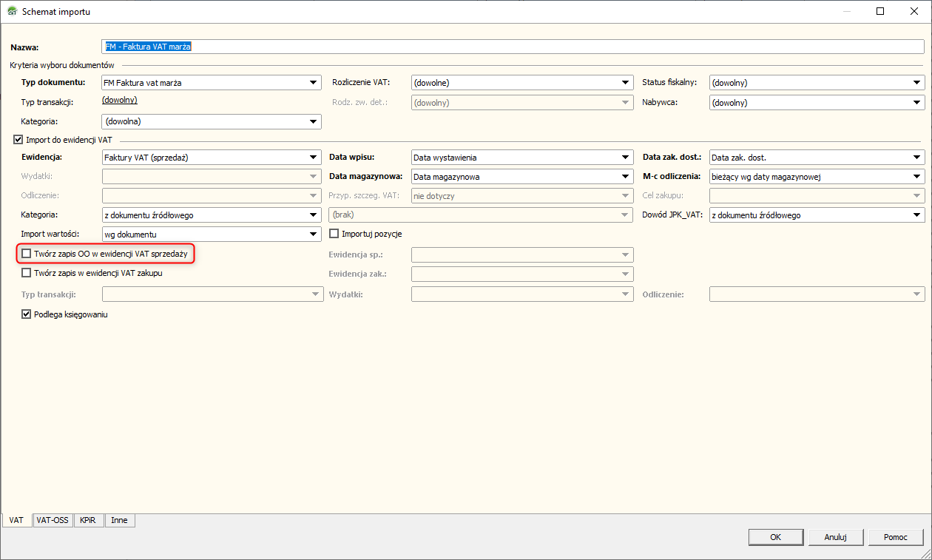This screenshot has height=560, width=932.
Task: Maximize the Schemat importu window
Action: [x=880, y=12]
